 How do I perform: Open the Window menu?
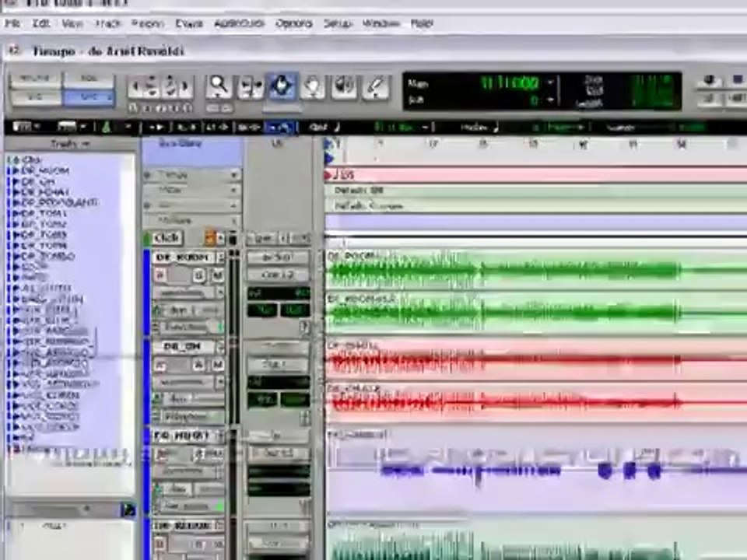pyautogui.click(x=381, y=23)
